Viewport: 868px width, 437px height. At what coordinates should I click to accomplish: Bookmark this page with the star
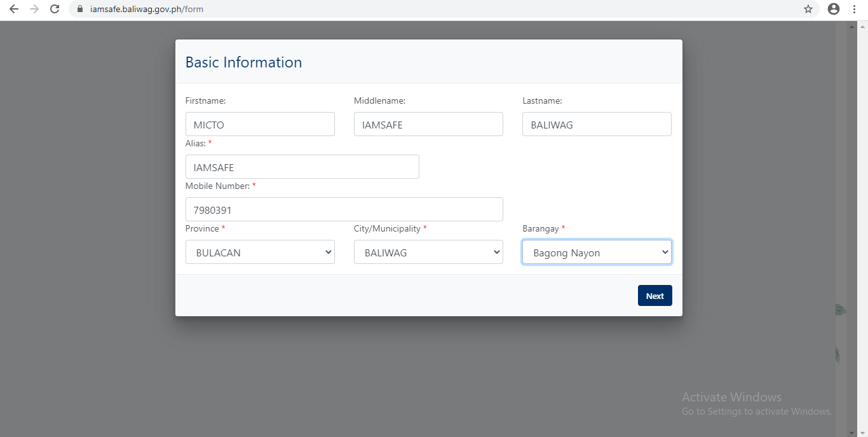(x=808, y=9)
